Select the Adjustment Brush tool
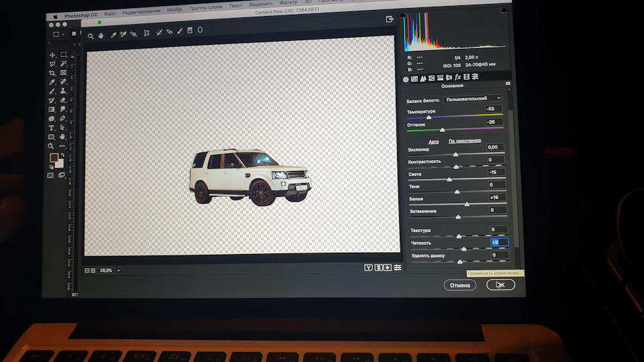 pyautogui.click(x=180, y=32)
